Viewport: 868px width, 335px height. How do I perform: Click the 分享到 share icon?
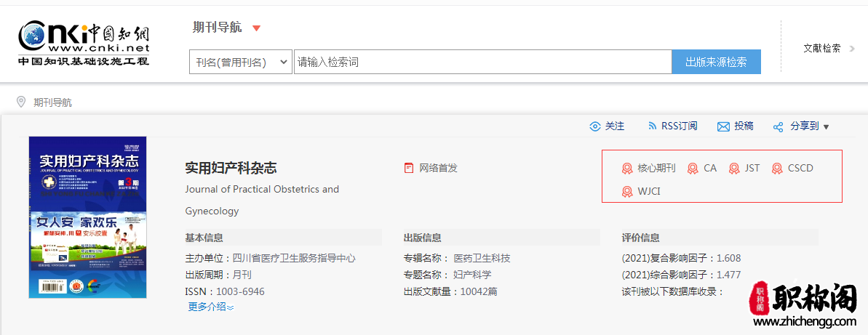click(779, 127)
